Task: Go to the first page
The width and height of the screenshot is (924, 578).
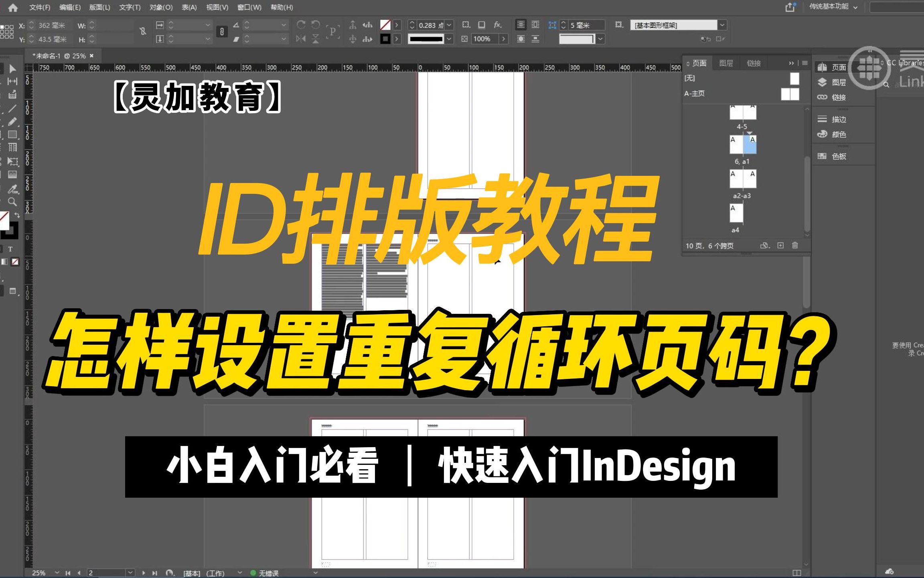Action: (x=68, y=573)
